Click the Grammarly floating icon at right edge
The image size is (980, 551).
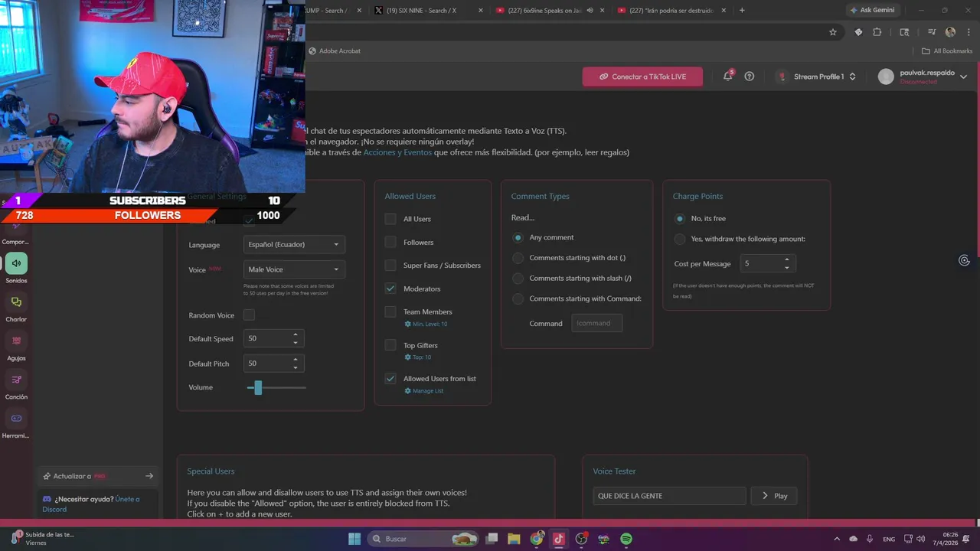click(x=964, y=260)
